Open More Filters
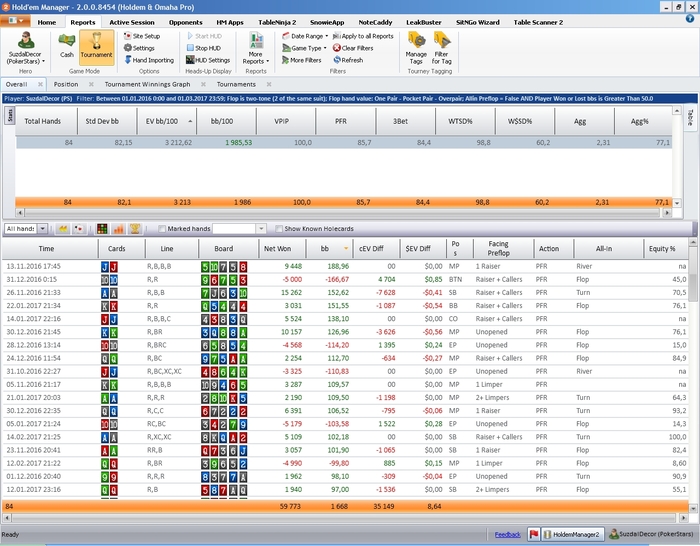This screenshot has width=700, height=546. [x=302, y=60]
